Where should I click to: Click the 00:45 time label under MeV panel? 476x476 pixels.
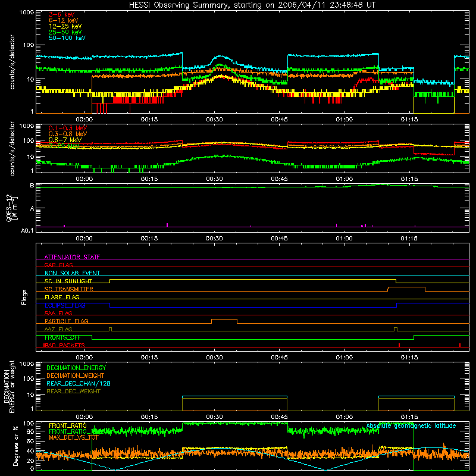click(x=279, y=179)
